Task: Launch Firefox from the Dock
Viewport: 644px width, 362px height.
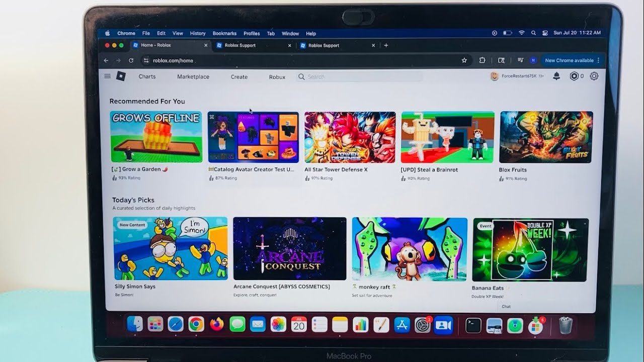Action: coord(217,324)
